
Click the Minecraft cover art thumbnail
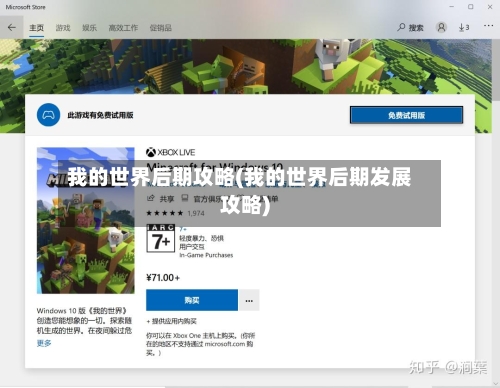[x=86, y=220]
